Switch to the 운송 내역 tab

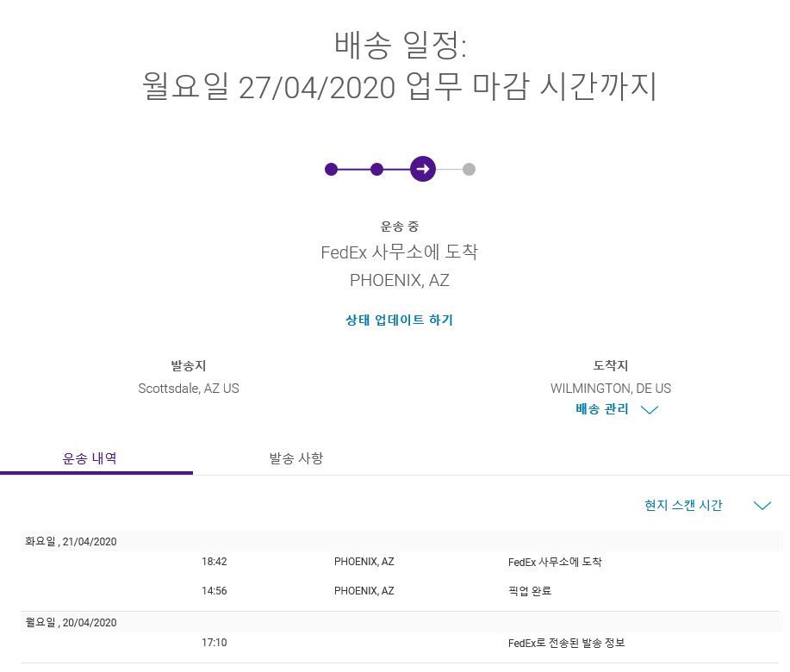(x=90, y=458)
